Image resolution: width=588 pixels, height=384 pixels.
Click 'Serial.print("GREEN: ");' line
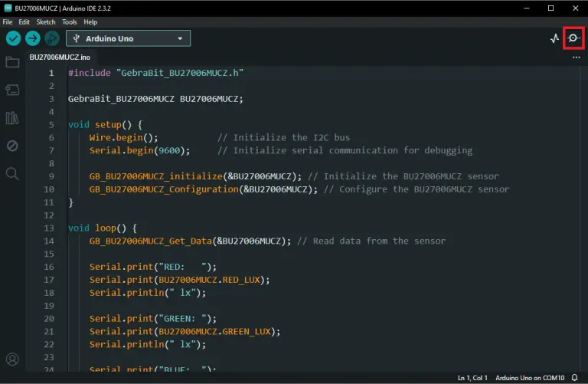(153, 319)
